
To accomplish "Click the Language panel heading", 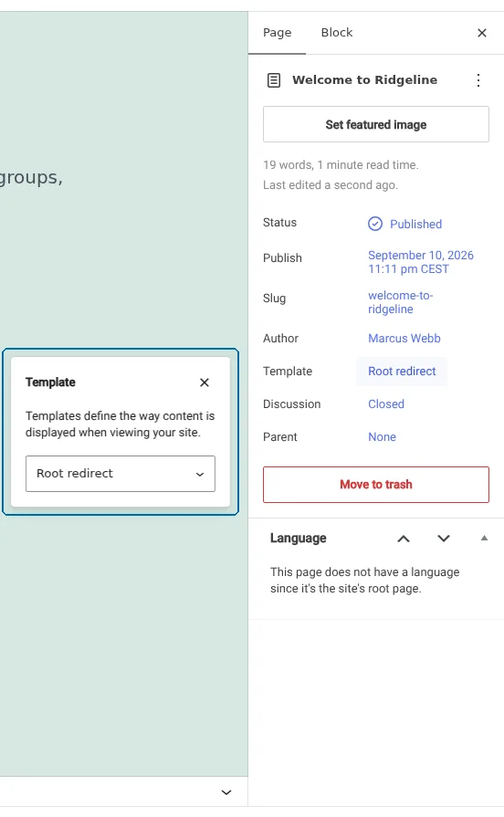I will [299, 539].
